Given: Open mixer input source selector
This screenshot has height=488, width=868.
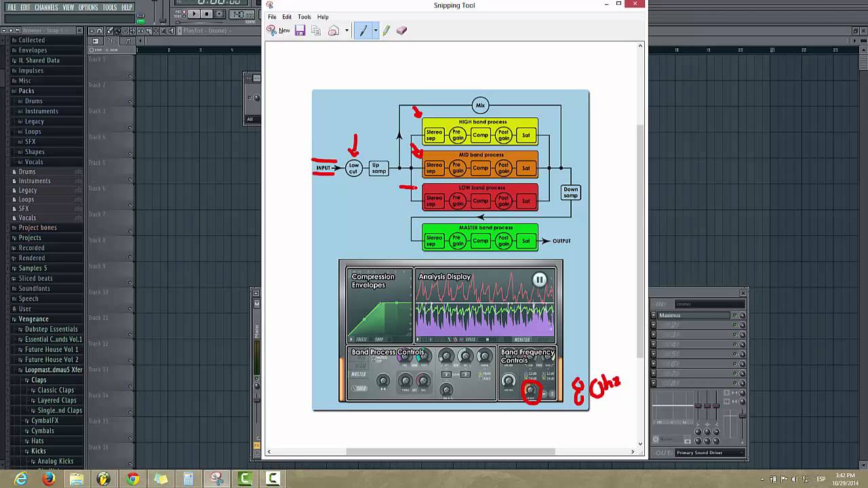Looking at the screenshot, I should point(710,304).
